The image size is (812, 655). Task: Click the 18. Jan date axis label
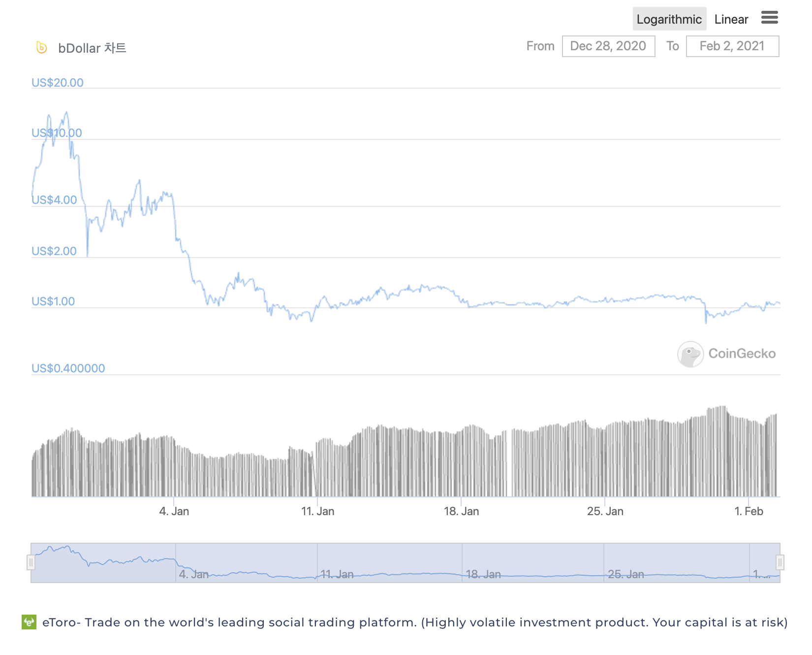pos(462,511)
